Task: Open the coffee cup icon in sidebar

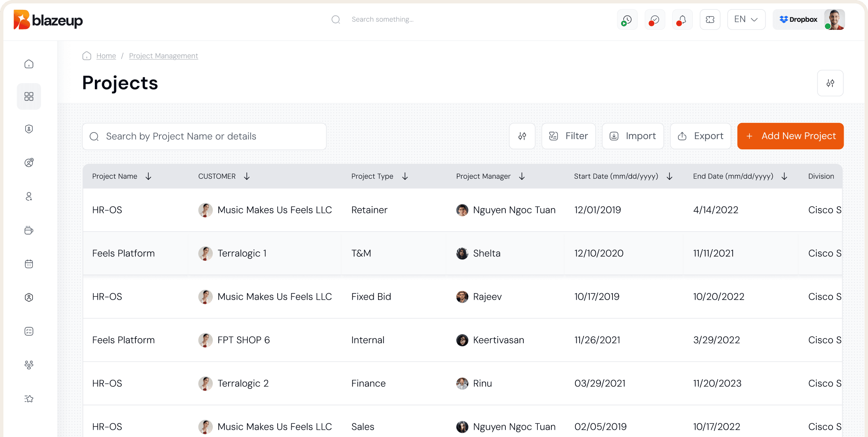Action: tap(29, 230)
